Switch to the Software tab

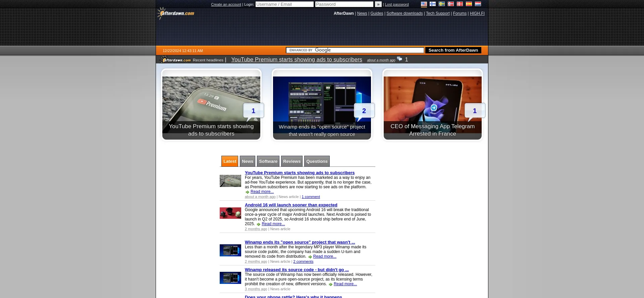tap(268, 161)
